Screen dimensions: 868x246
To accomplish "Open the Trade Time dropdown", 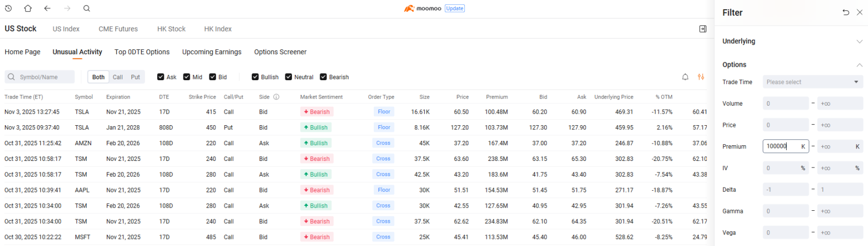I will point(813,82).
